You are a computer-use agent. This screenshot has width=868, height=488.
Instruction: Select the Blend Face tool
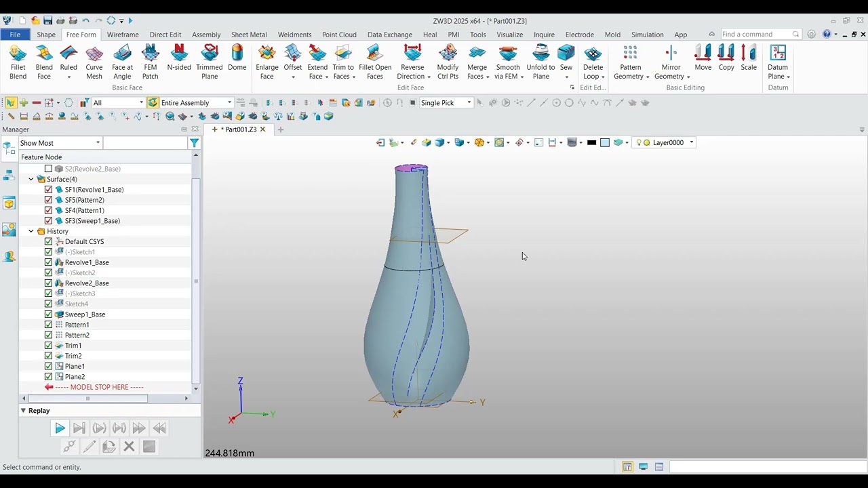[x=44, y=62]
